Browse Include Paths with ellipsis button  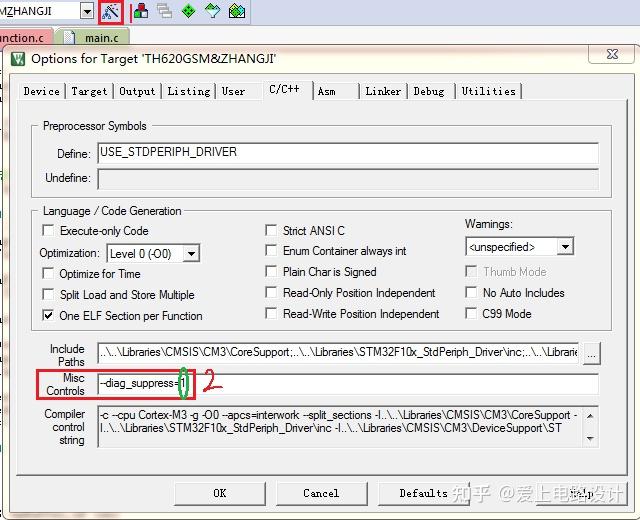pyautogui.click(x=592, y=353)
